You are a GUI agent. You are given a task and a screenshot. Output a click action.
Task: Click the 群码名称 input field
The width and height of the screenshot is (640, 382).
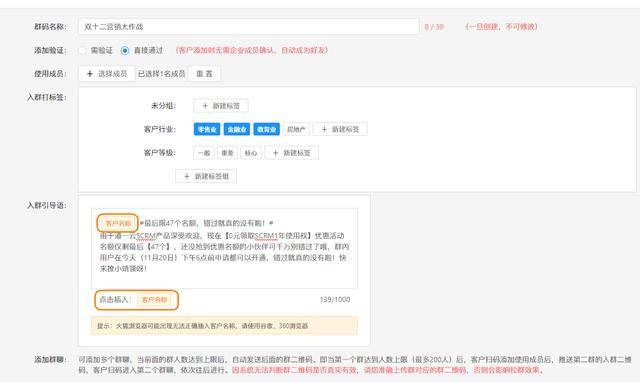pyautogui.click(x=248, y=27)
